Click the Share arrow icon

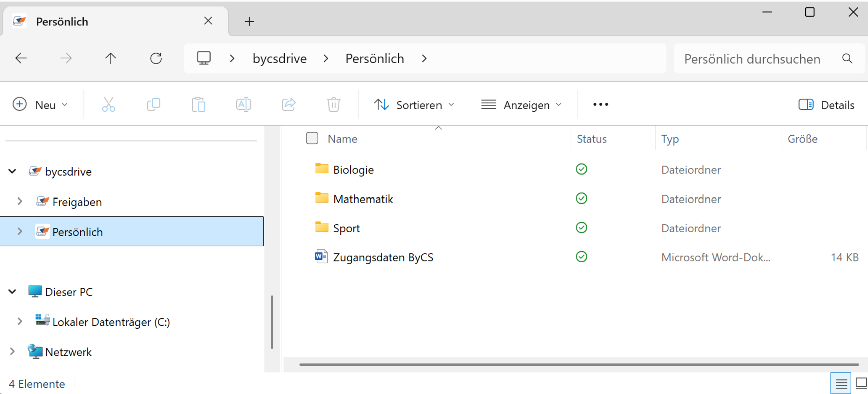click(288, 104)
